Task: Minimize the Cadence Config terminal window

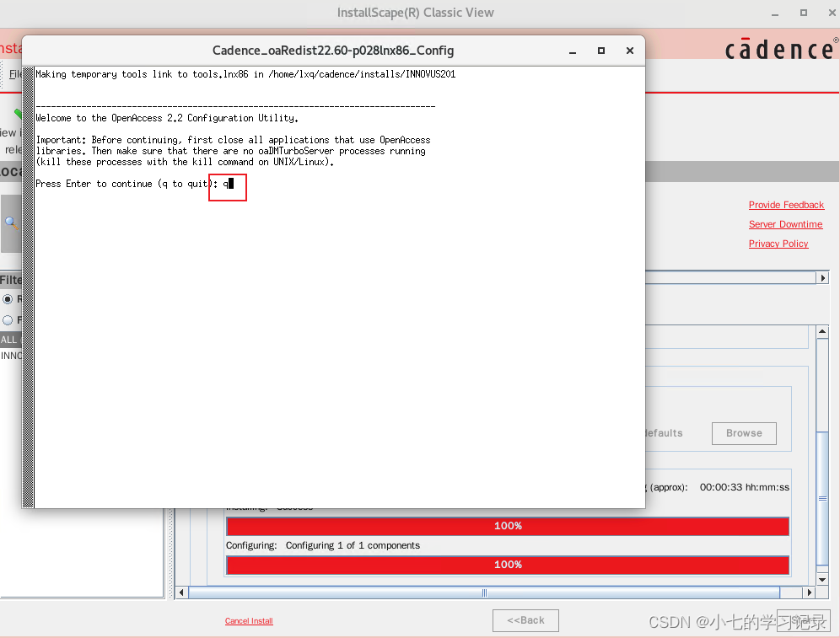Action: (x=573, y=51)
